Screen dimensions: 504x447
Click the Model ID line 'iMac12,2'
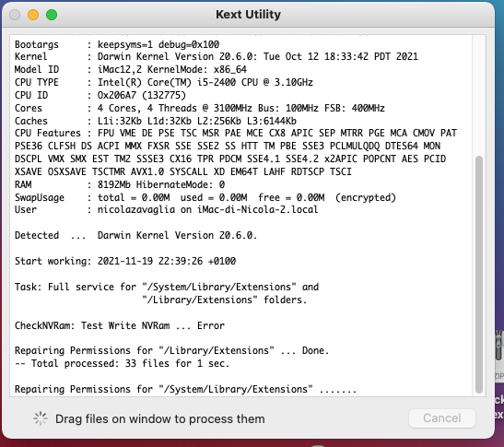point(131,69)
